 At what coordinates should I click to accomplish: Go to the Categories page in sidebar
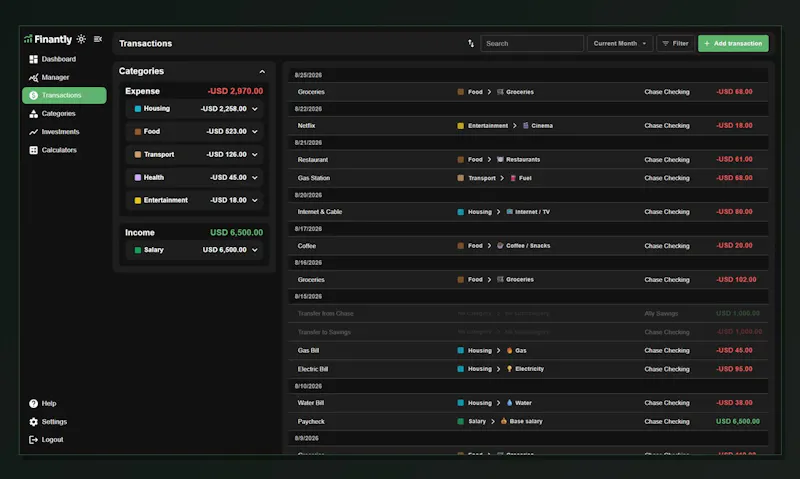click(58, 114)
